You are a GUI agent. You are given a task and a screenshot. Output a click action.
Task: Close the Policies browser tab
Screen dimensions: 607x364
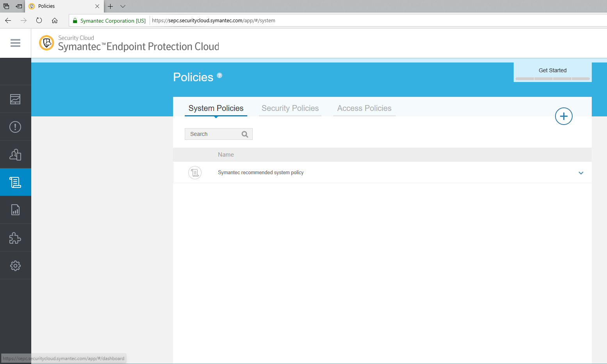pyautogui.click(x=97, y=6)
